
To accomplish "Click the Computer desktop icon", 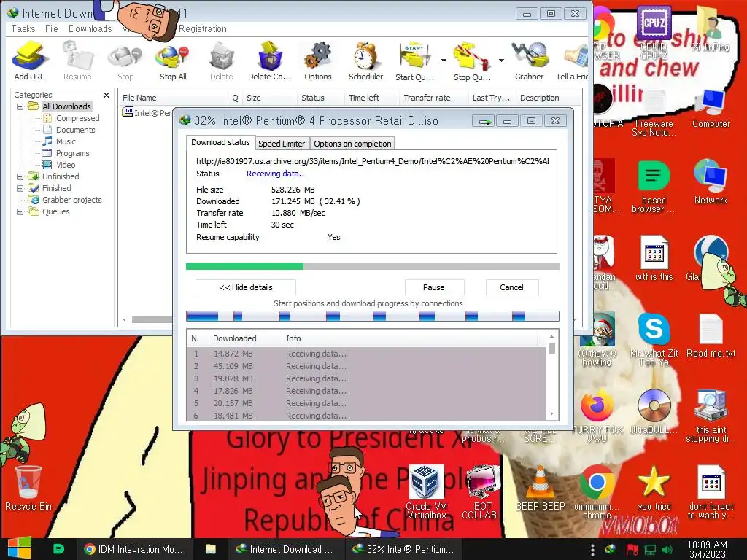I will tap(711, 108).
